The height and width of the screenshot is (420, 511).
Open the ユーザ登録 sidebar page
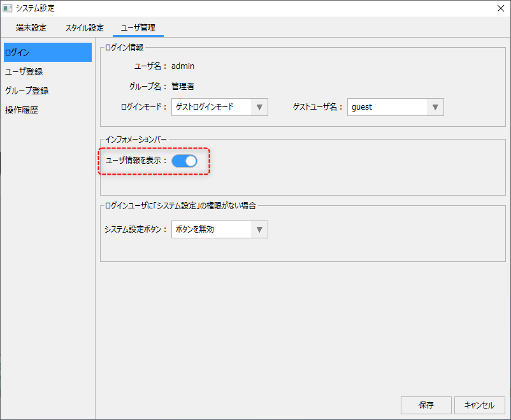click(x=24, y=71)
